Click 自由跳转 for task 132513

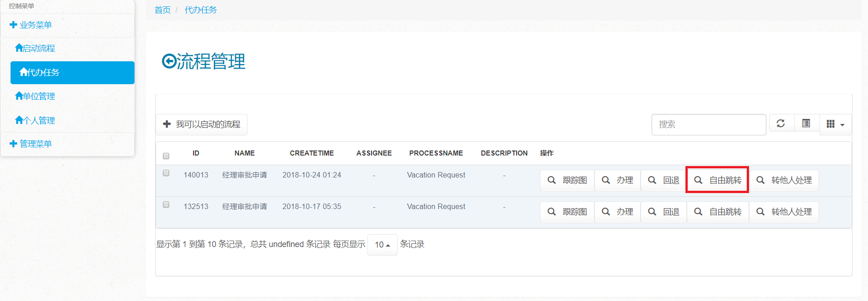[717, 212]
